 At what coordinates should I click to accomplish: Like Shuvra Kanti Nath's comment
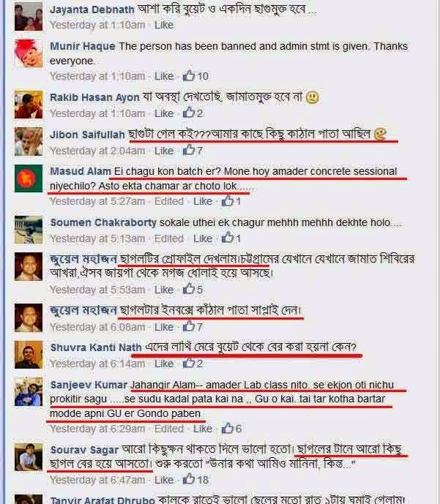pyautogui.click(x=164, y=364)
